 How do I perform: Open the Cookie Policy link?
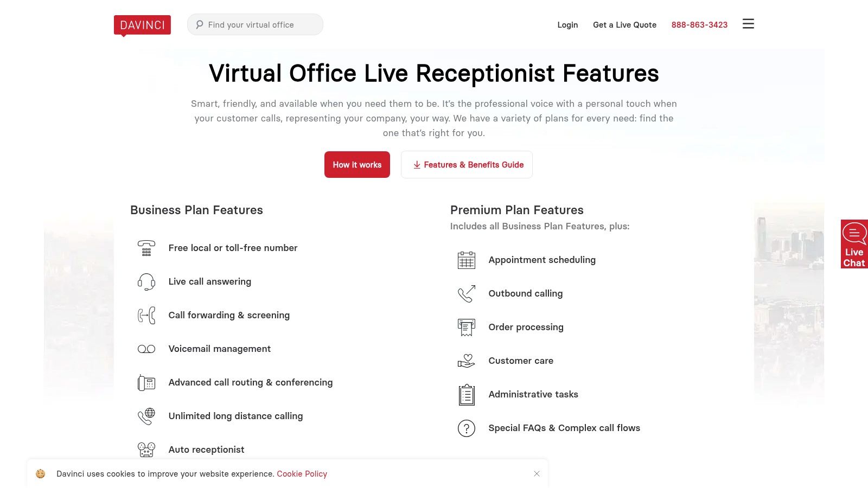(x=302, y=473)
